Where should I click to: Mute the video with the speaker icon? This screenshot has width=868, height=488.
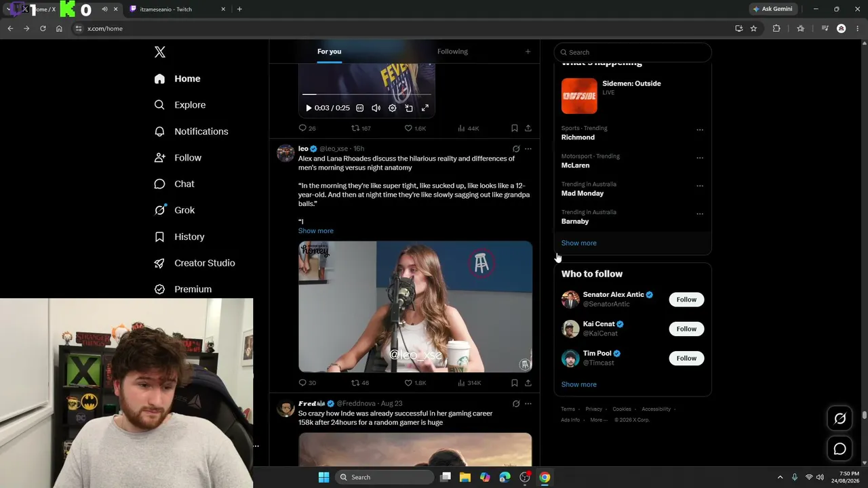(376, 108)
